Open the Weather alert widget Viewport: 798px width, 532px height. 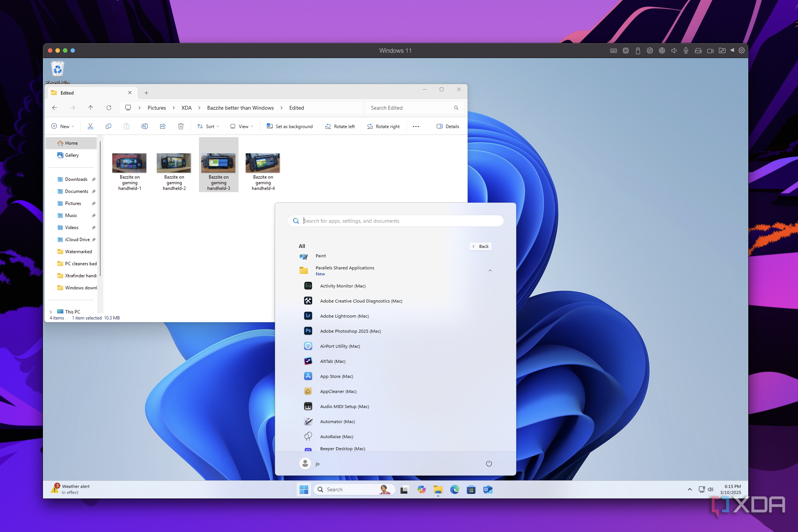(71, 489)
